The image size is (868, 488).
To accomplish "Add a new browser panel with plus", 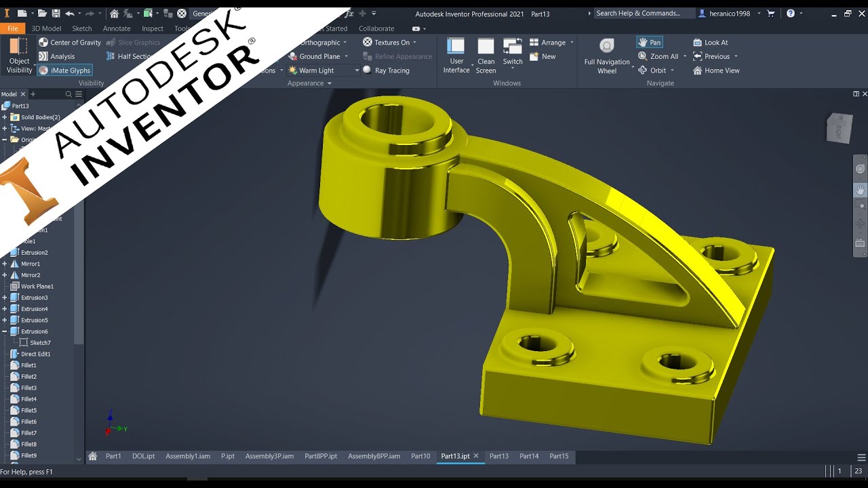I will coord(33,94).
